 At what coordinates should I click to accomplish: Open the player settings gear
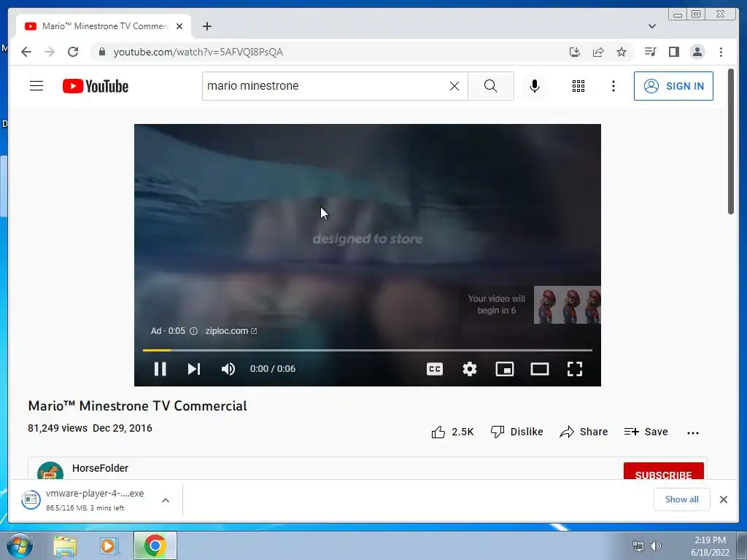pyautogui.click(x=470, y=368)
